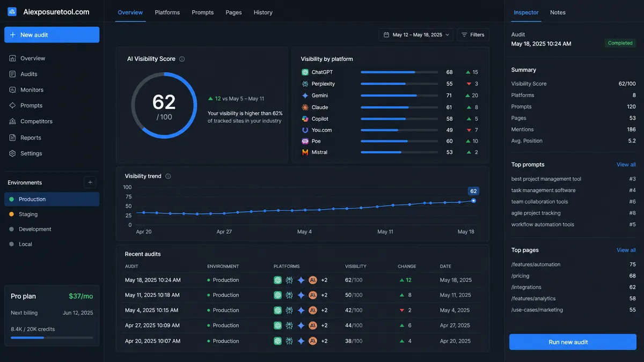Click the Mistral visibility bar

399,152
